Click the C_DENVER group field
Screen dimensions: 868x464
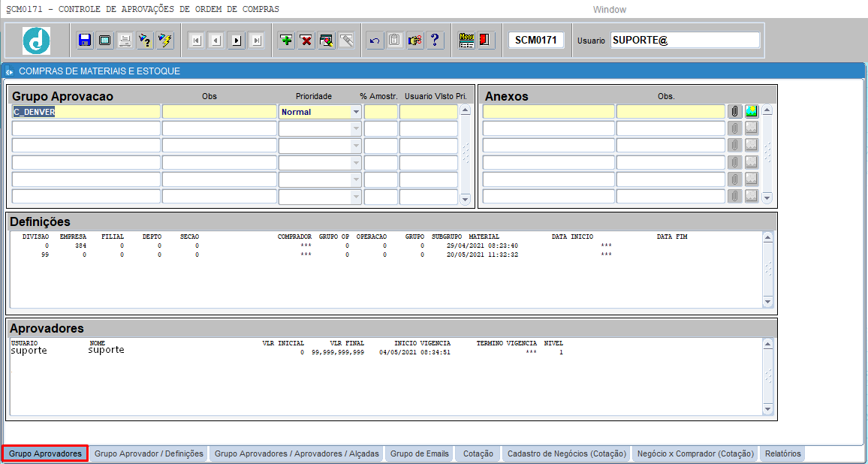coord(86,112)
